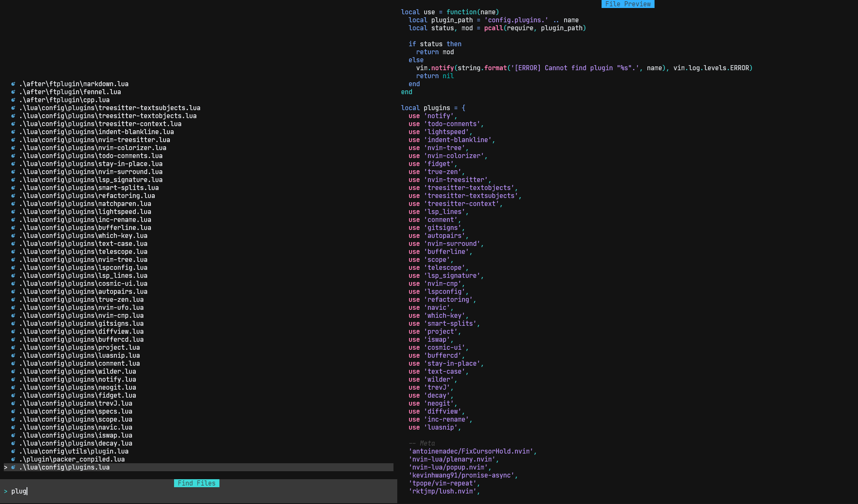Image resolution: width=858 pixels, height=504 pixels.
Task: Pick the lightspeed.lua file entry
Action: [x=85, y=212]
